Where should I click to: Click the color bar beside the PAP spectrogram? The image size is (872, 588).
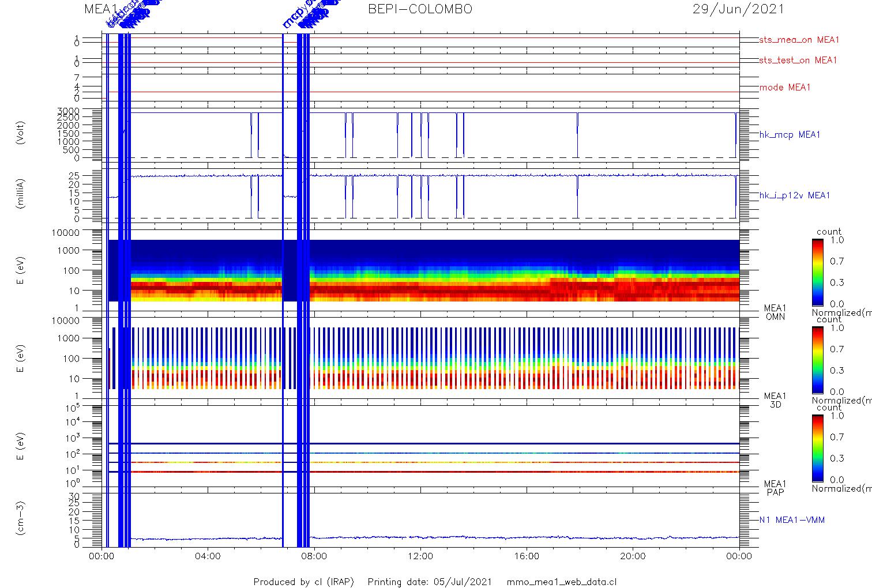coord(818,447)
